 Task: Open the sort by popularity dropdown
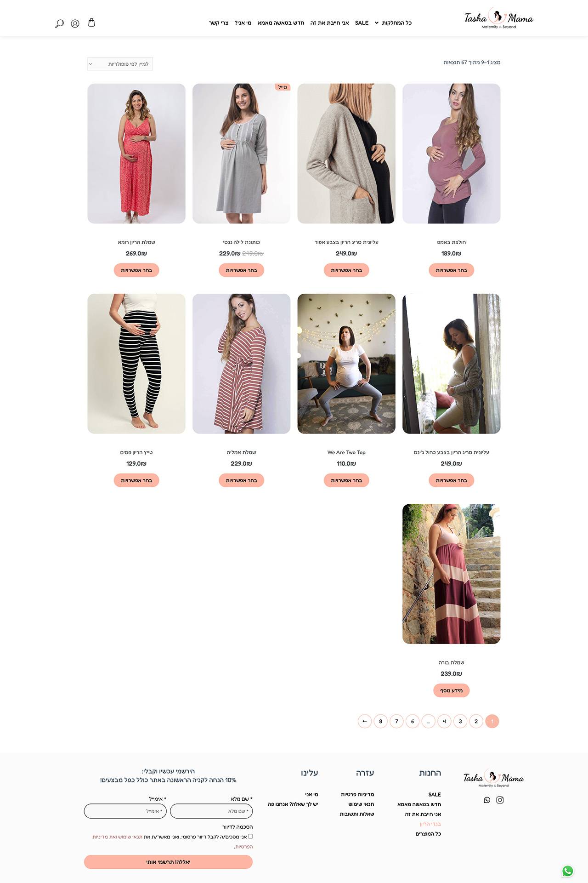point(120,64)
